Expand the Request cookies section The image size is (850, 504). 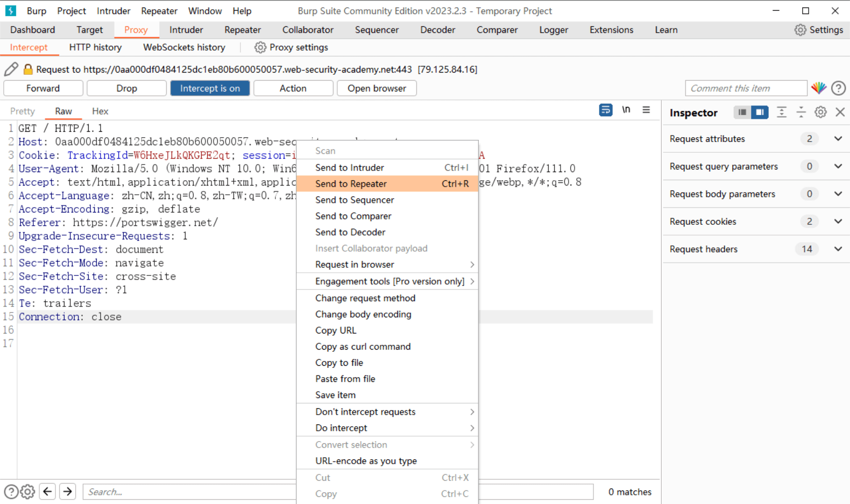tap(838, 222)
